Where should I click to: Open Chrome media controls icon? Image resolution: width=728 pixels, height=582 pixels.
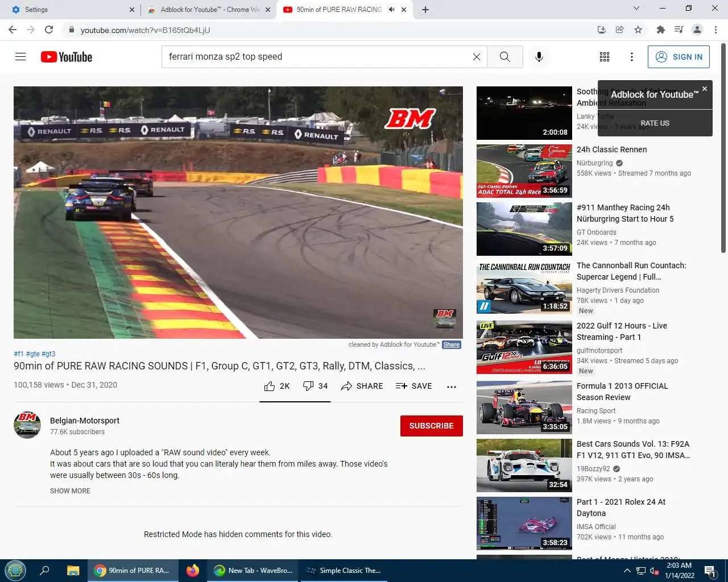(x=679, y=30)
